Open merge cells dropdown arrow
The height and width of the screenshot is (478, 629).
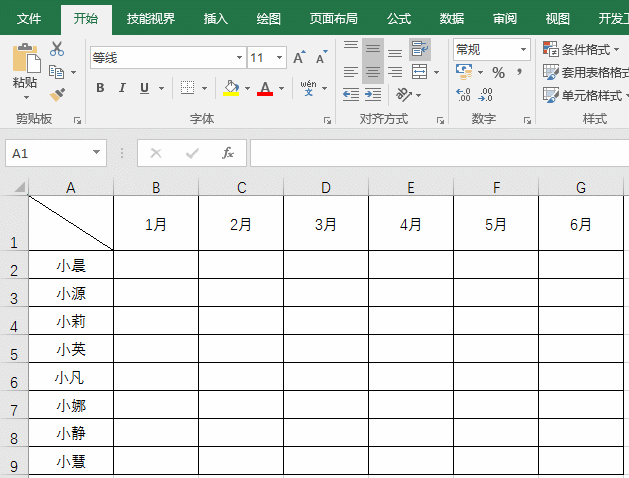point(436,73)
